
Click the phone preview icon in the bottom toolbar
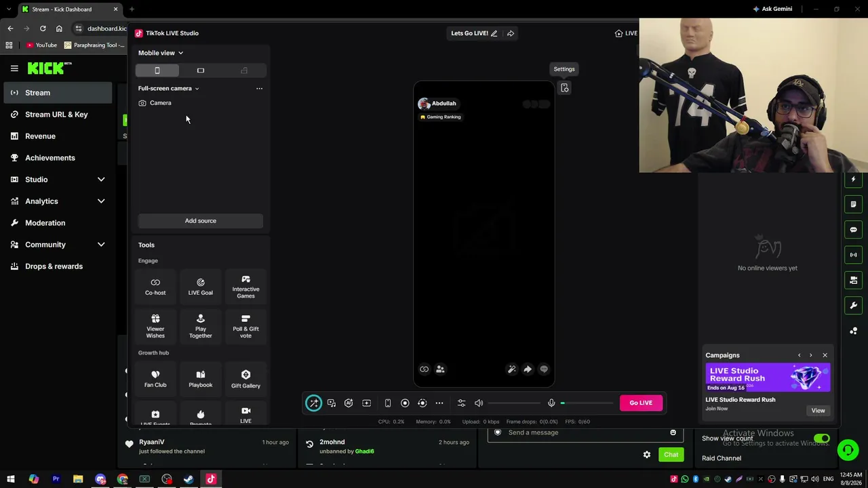(388, 403)
